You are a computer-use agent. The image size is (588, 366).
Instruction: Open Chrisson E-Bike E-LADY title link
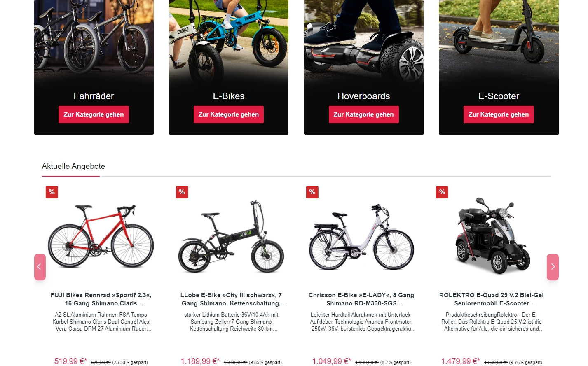coord(361,299)
